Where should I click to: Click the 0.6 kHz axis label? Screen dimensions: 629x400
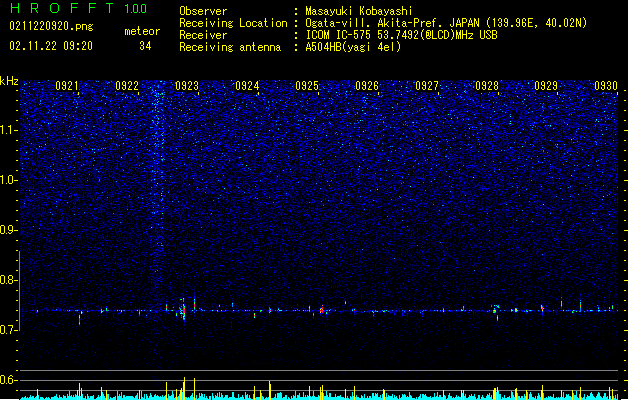(x=9, y=380)
